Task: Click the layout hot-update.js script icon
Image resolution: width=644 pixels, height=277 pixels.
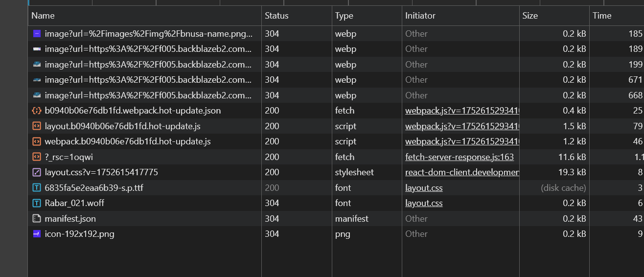Action: (x=36, y=126)
